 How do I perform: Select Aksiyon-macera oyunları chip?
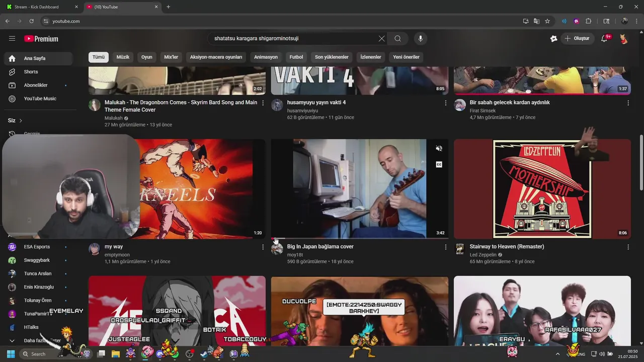pos(216,57)
